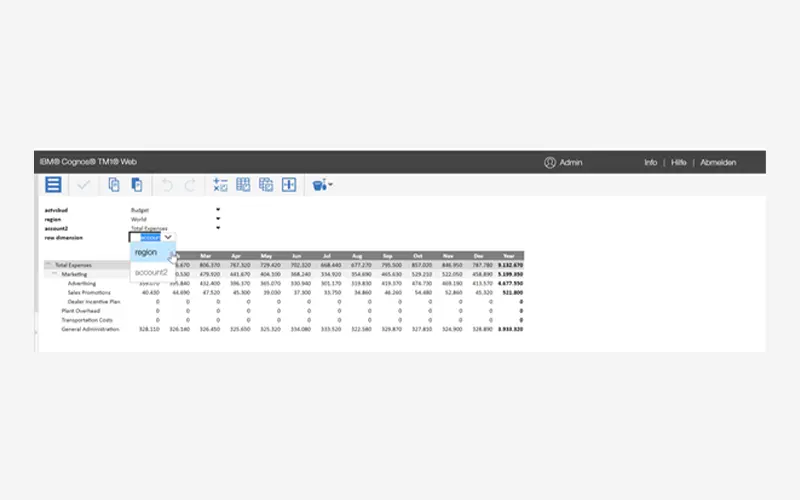Click the recalculate icon in toolbar
800x500 pixels.
220,185
